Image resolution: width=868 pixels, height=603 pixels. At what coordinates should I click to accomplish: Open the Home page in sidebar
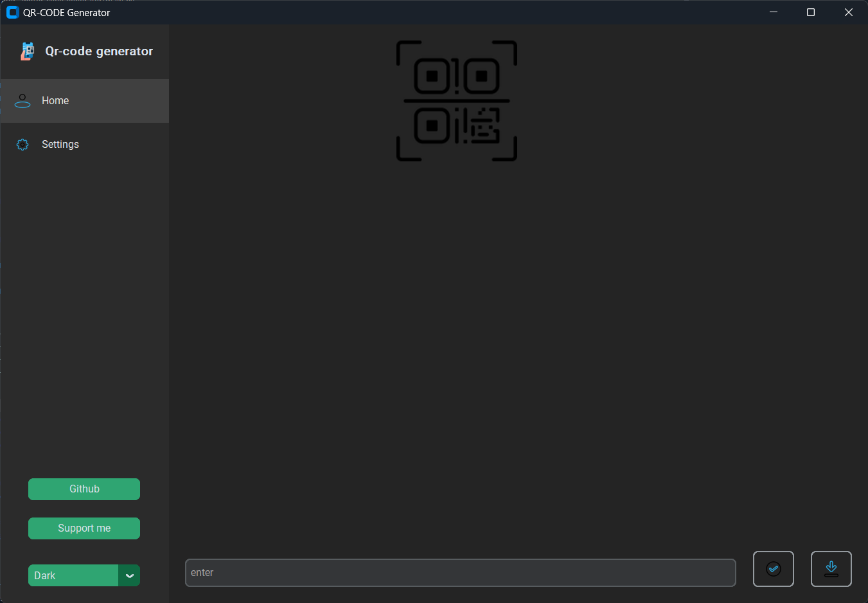point(84,101)
